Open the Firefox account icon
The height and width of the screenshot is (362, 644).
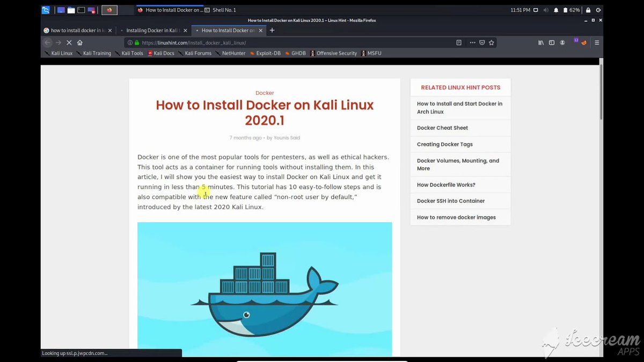pyautogui.click(x=562, y=42)
